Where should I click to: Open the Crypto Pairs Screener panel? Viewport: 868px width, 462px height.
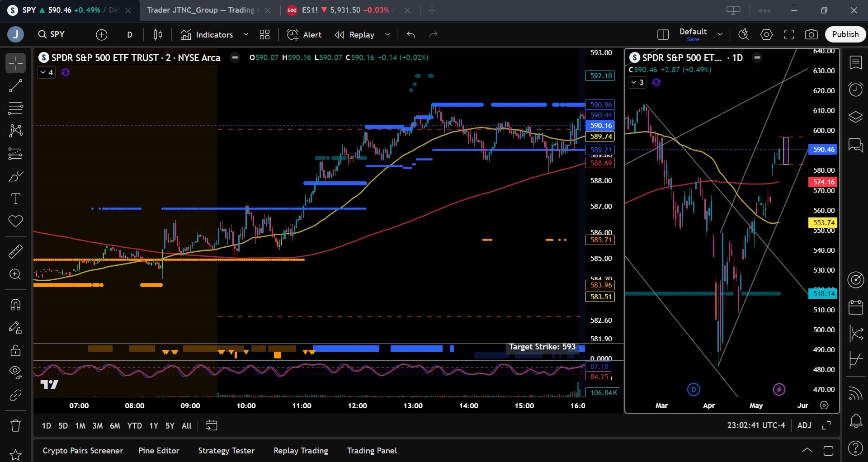[x=83, y=451]
